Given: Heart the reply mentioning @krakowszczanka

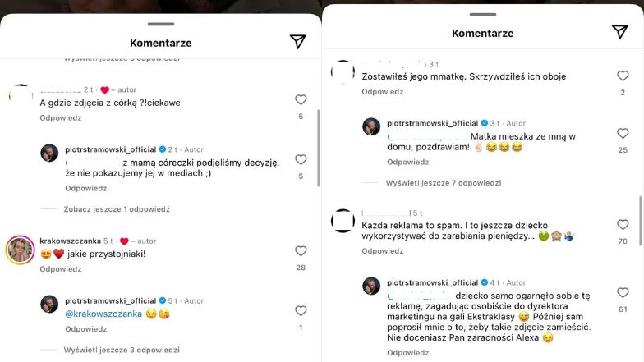Looking at the screenshot, I should point(301,310).
